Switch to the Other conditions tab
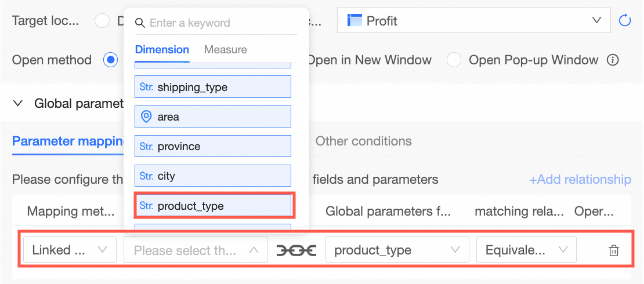The width and height of the screenshot is (644, 284). tap(363, 141)
